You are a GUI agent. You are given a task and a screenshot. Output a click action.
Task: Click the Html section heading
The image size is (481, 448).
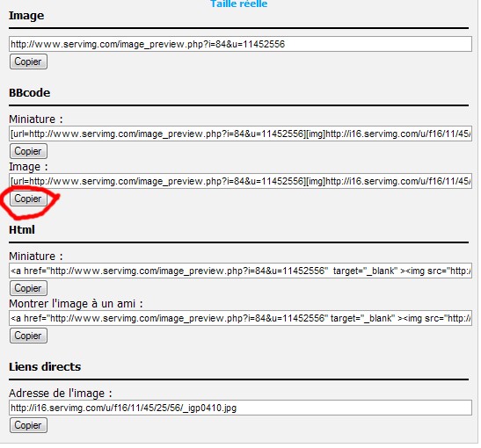pos(22,229)
